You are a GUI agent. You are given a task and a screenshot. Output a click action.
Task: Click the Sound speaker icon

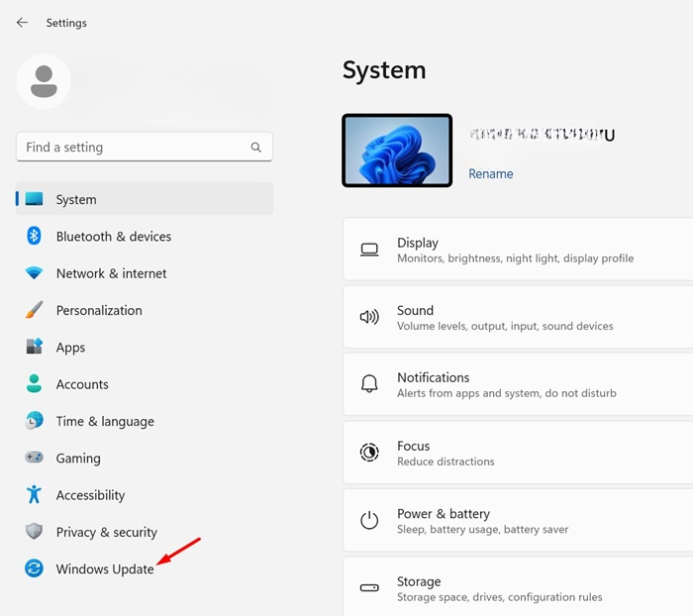coord(369,317)
